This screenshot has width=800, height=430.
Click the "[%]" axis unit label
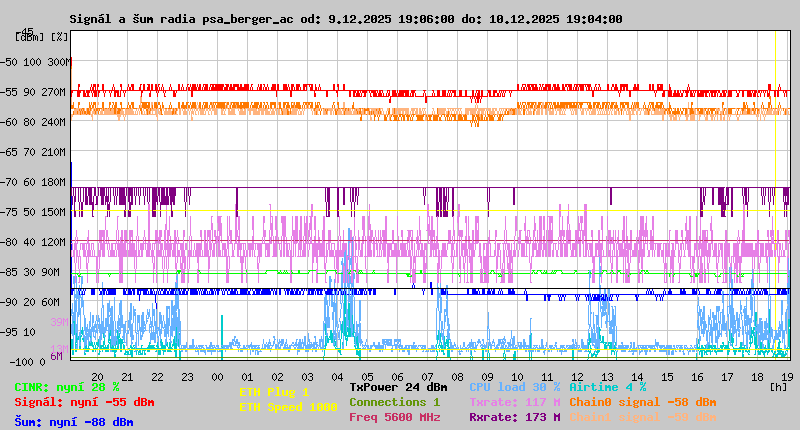coord(60,37)
